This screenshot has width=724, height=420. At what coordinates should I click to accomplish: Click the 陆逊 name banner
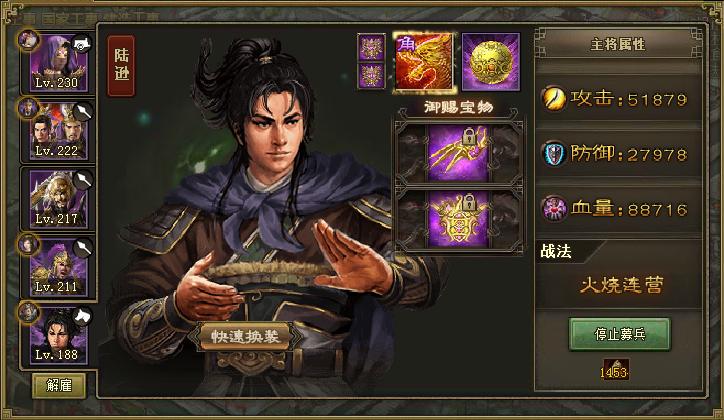click(121, 66)
